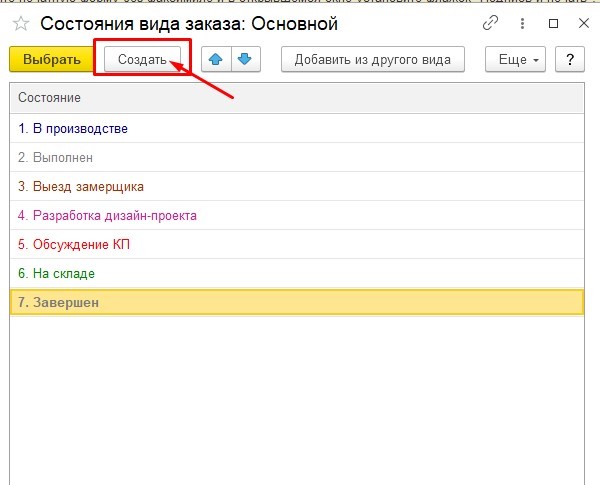The image size is (600, 485).
Task: Click Добавить из другого вида button
Action: 373,60
